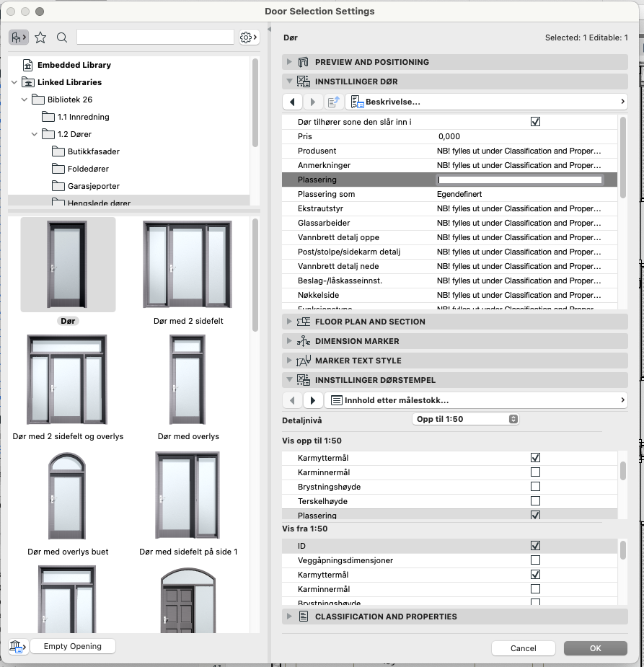Click the next page arrow in Innstillinger Dørstempel
The height and width of the screenshot is (667, 644).
312,400
